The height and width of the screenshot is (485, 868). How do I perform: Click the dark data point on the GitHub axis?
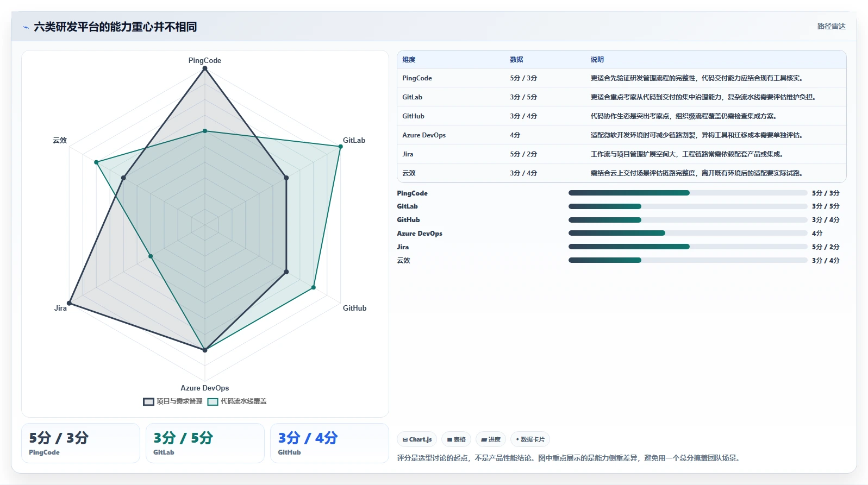tap(286, 272)
